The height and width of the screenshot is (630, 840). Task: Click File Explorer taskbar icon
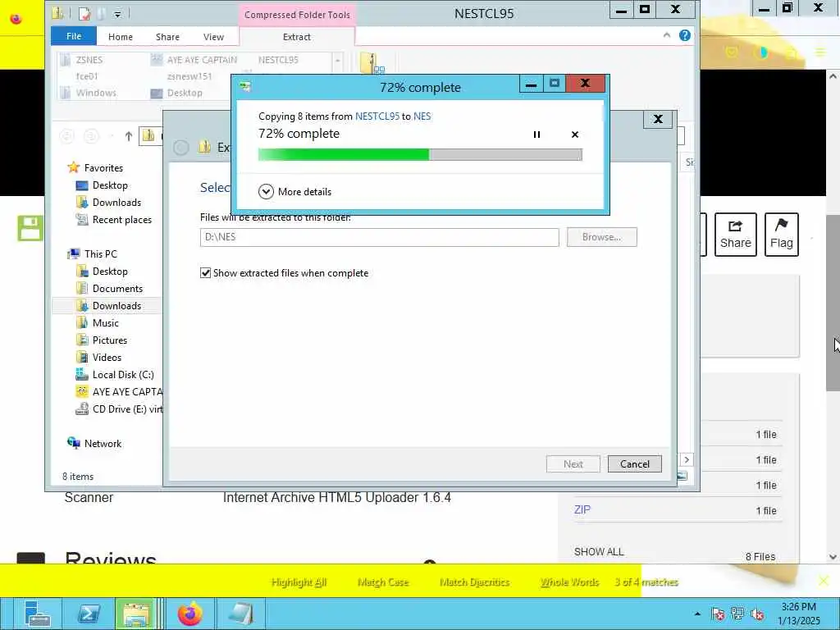pos(137,614)
